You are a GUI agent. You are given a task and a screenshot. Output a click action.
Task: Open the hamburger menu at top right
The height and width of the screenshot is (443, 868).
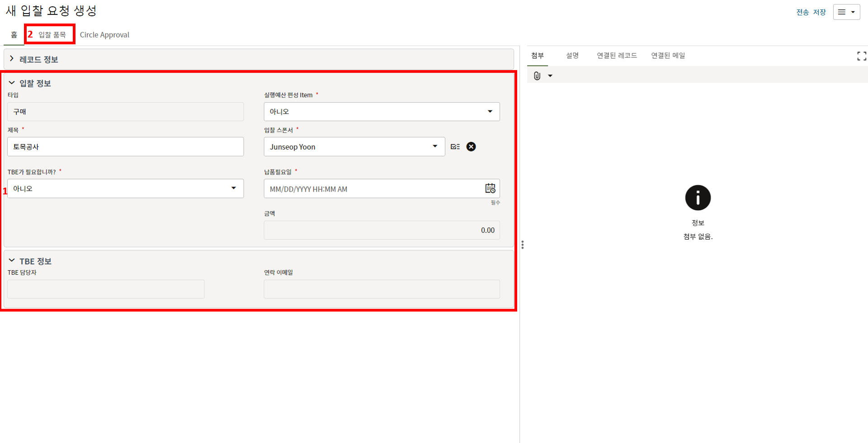[x=846, y=12]
